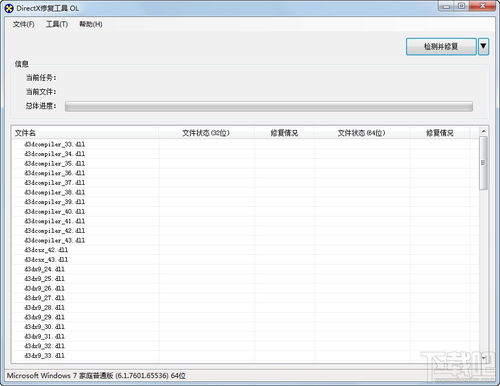Select d3dcsx_42.dll entry
The height and width of the screenshot is (386, 500).
[46, 250]
